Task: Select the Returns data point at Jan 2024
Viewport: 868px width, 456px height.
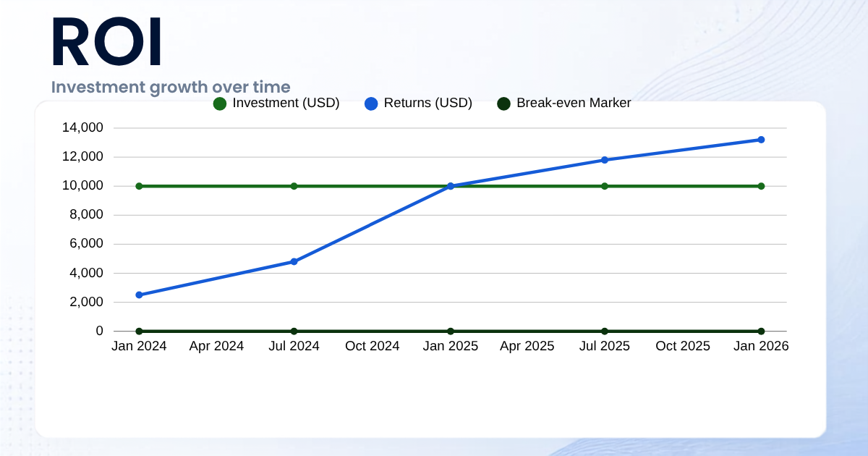Action: (139, 295)
